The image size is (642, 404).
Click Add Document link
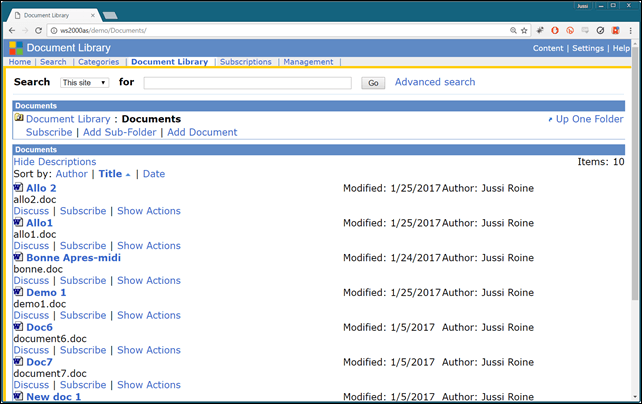(202, 132)
